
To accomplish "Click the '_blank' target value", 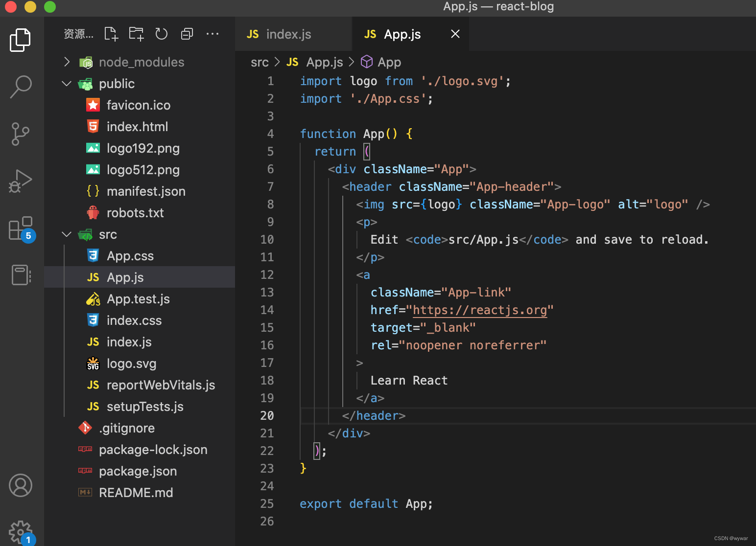I will click(448, 328).
